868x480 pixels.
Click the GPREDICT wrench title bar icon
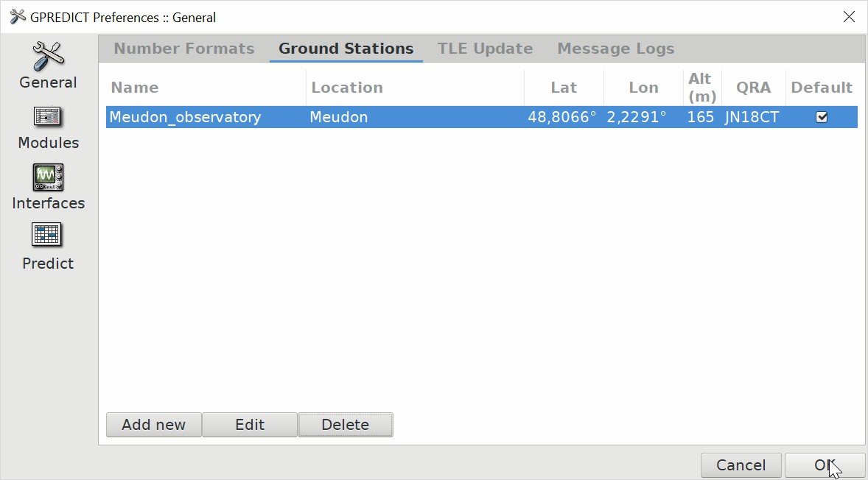[x=18, y=17]
